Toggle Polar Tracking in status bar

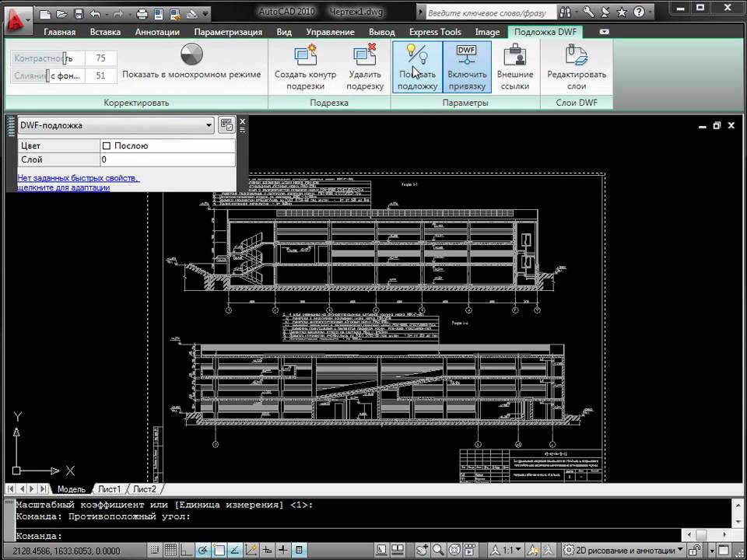pyautogui.click(x=202, y=551)
